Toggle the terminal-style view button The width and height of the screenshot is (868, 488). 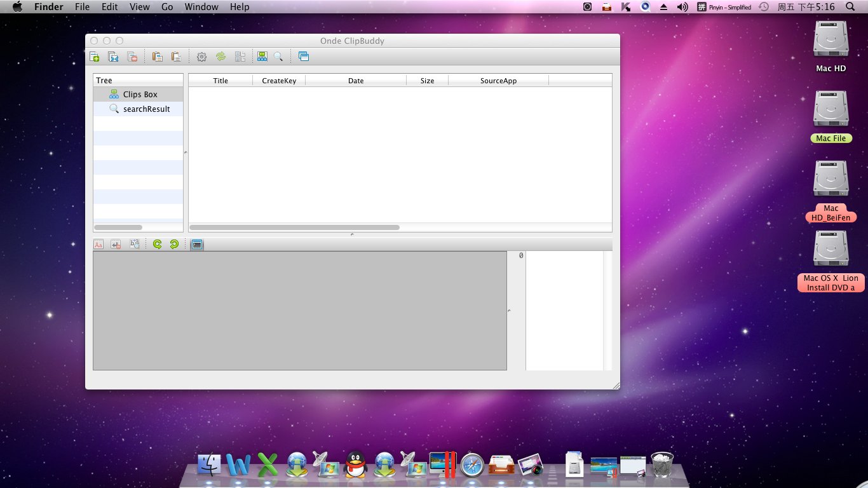197,244
